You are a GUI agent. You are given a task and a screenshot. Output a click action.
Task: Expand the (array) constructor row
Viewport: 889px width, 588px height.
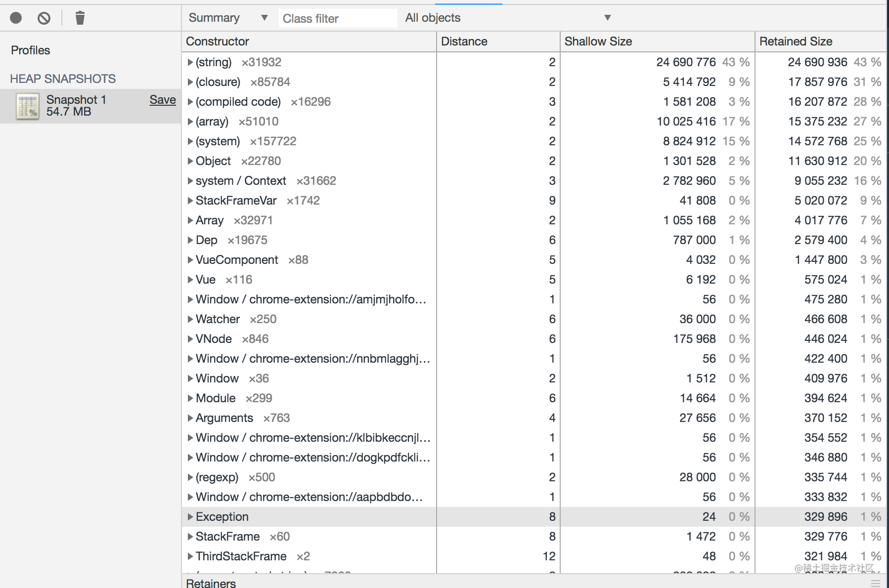pyautogui.click(x=190, y=122)
